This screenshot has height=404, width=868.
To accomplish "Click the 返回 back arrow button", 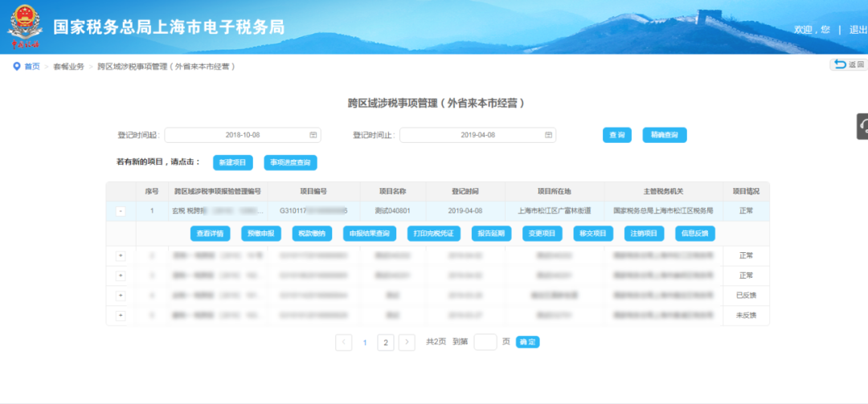I will (x=849, y=65).
